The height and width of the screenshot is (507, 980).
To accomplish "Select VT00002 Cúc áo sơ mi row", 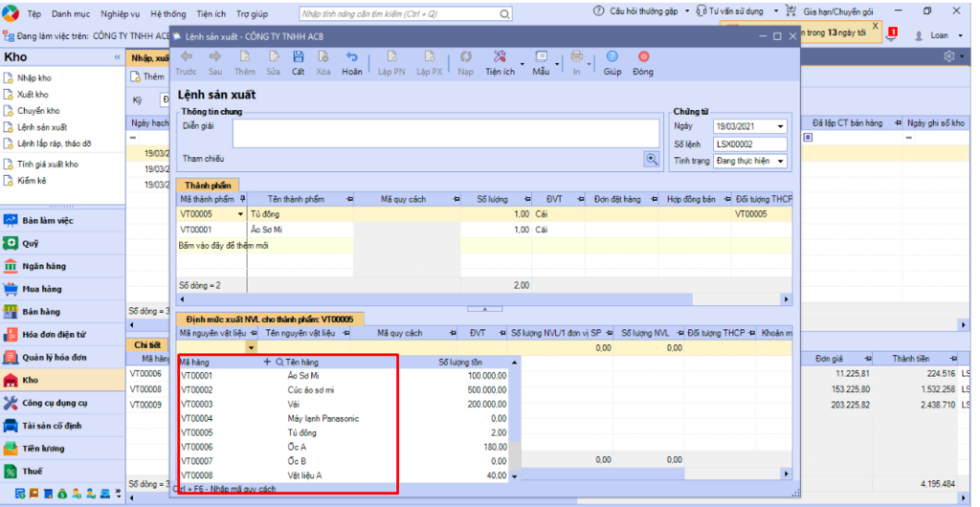I will click(344, 389).
